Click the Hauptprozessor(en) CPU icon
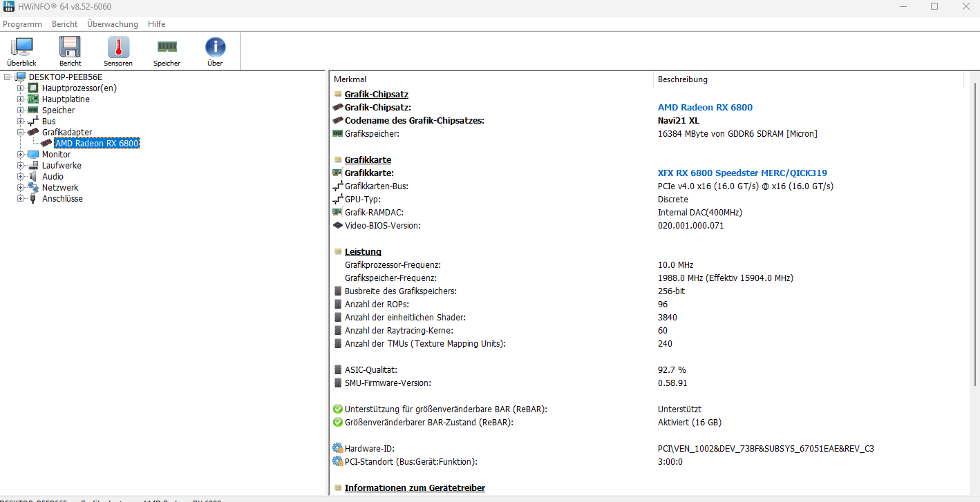This screenshot has width=980, height=502. point(33,88)
